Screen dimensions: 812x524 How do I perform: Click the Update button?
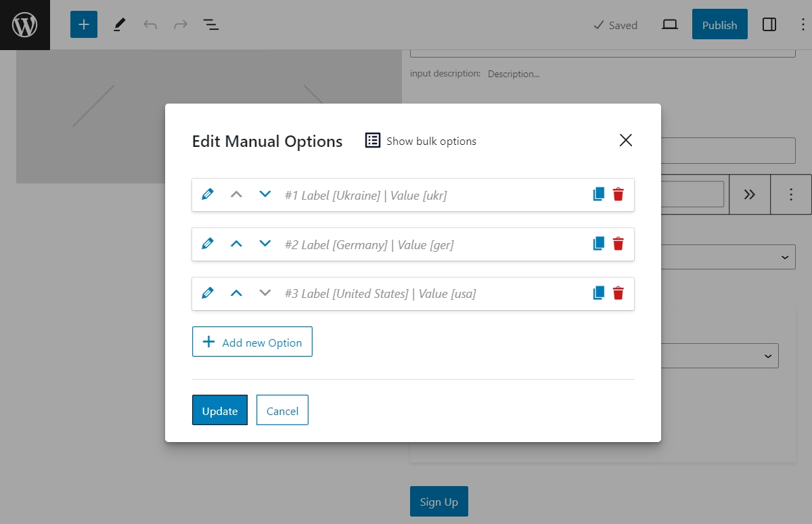click(220, 410)
